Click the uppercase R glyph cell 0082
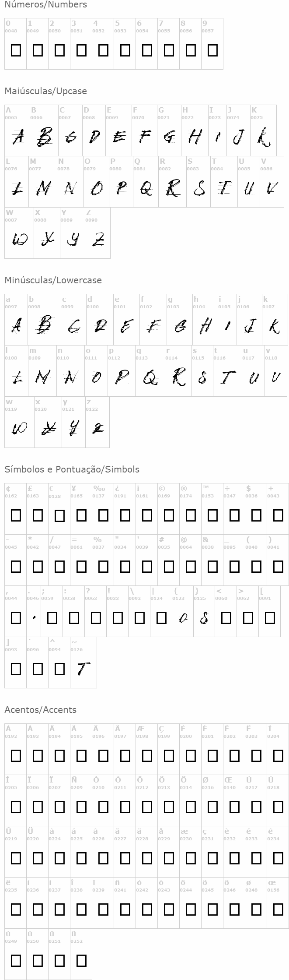The image size is (289, 980). point(173,188)
